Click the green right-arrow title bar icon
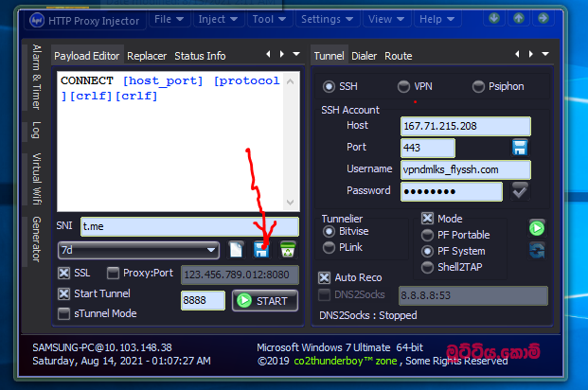The height and width of the screenshot is (390, 588). [x=543, y=18]
